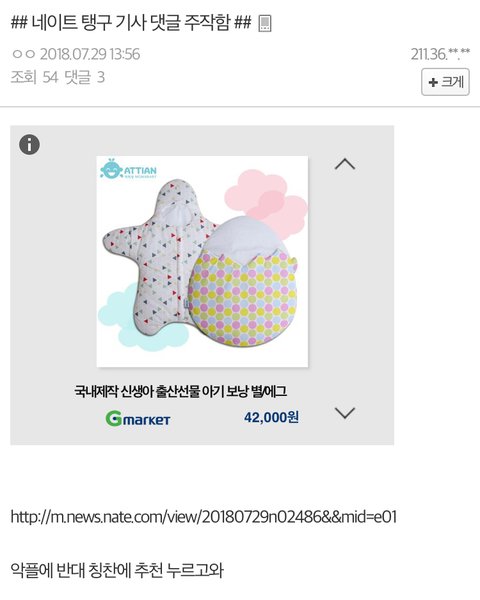Show next ad item with down chevron
Viewport: 480px width, 600px height.
click(345, 413)
